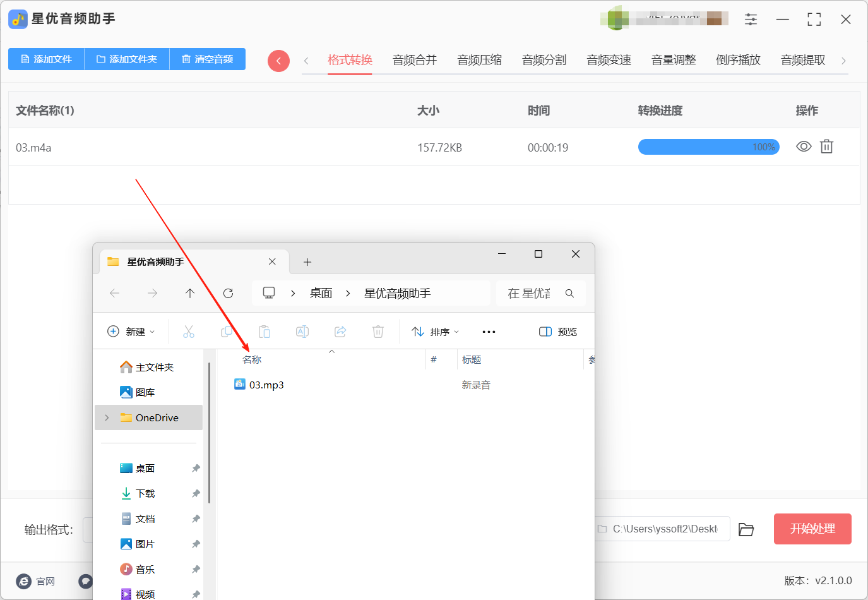Show previous tabs with the left chevron
Screen dimensions: 868x600
(x=306, y=61)
